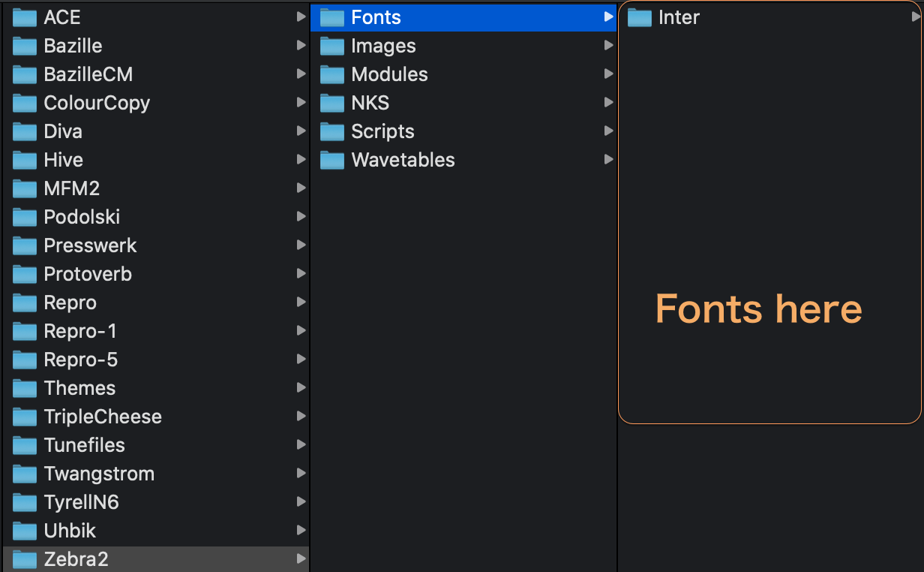Select the BazilleCM folder name

pyautogui.click(x=88, y=74)
